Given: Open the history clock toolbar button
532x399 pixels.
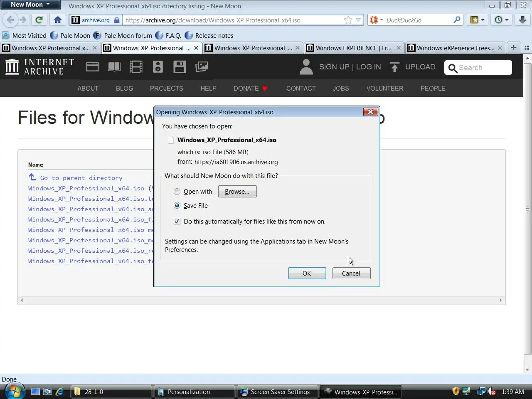Looking at the screenshot, I should (x=501, y=20).
